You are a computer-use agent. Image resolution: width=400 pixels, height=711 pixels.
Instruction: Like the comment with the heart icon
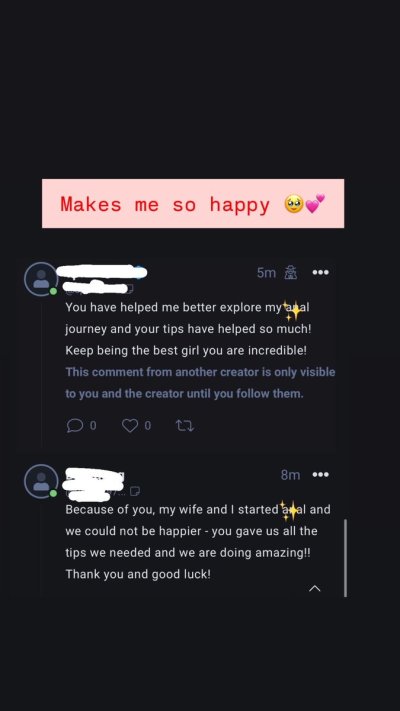(130, 425)
